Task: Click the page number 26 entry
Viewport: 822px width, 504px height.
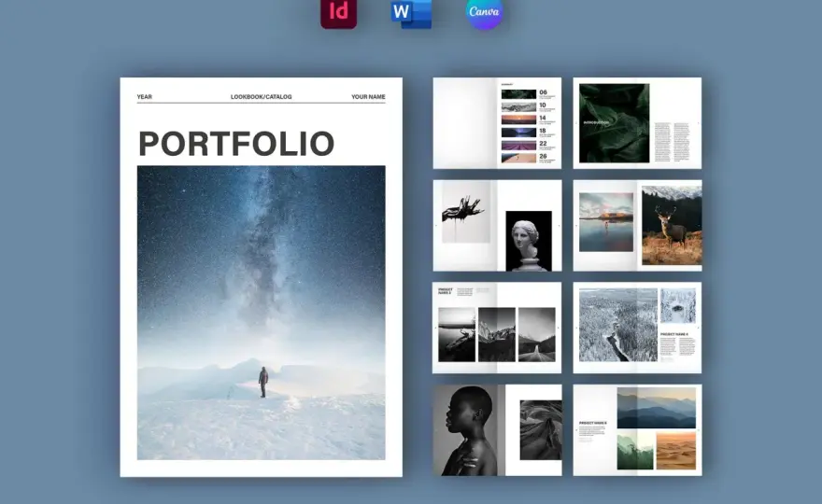Action: point(543,156)
